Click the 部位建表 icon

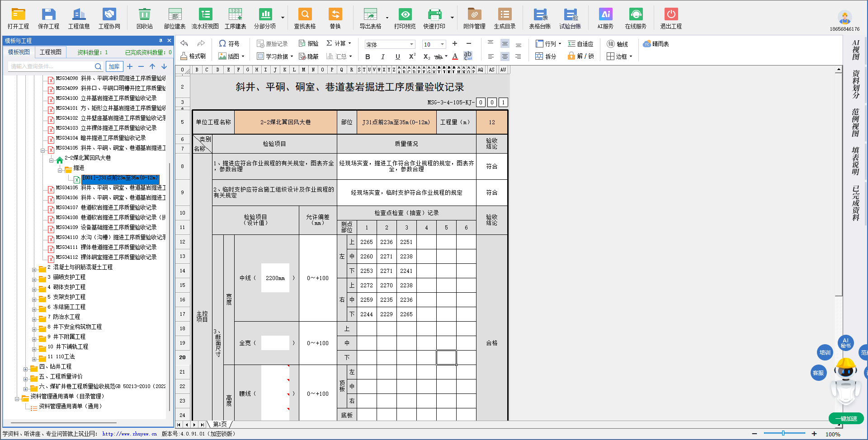pos(175,19)
